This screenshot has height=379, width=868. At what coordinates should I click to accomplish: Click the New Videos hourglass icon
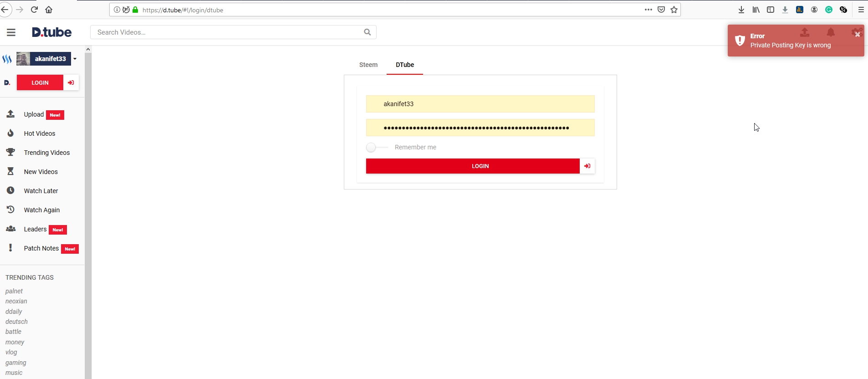coord(10,171)
